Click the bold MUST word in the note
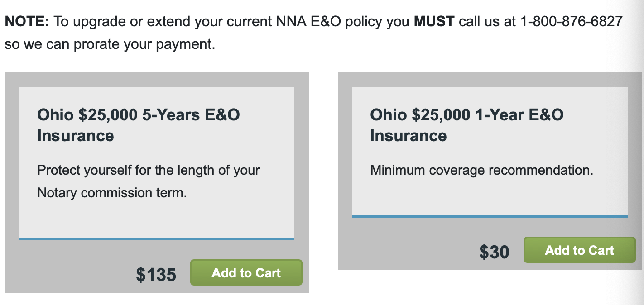The image size is (644, 305). coord(434,21)
